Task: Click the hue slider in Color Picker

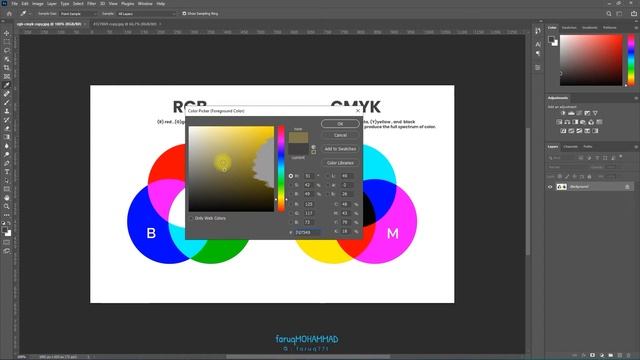Action: coord(281,169)
